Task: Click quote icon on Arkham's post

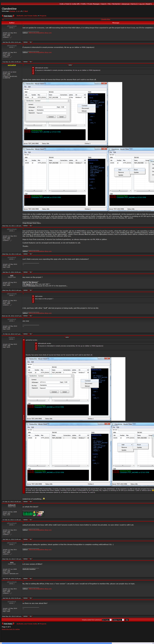Action: click(67, 337)
